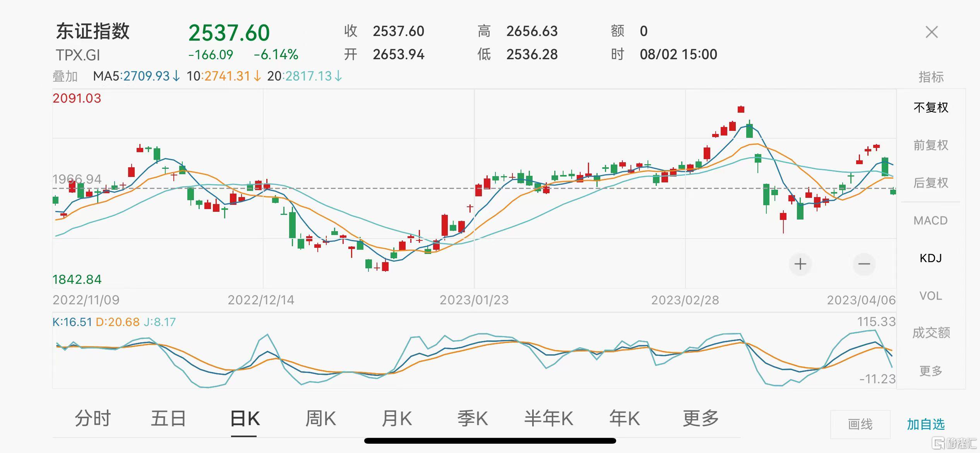This screenshot has height=453, width=980.
Task: Switch to the 五日 five-day tab
Action: (x=168, y=419)
